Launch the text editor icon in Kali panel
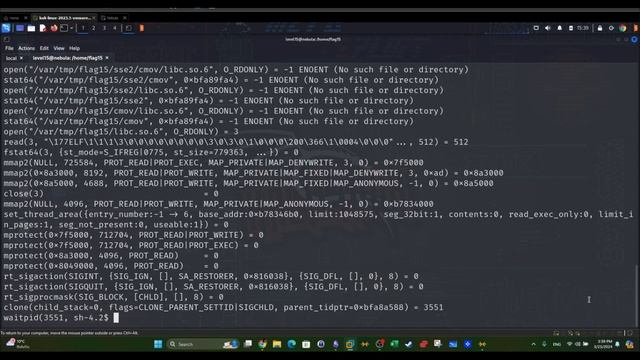Image resolution: width=640 pixels, height=360 pixels. (43, 28)
